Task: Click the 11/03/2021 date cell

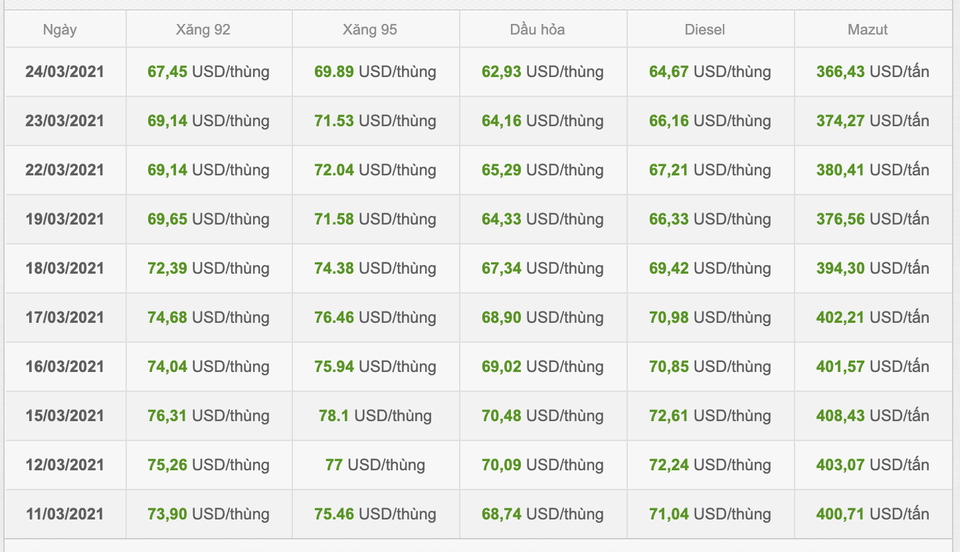Action: [x=65, y=514]
